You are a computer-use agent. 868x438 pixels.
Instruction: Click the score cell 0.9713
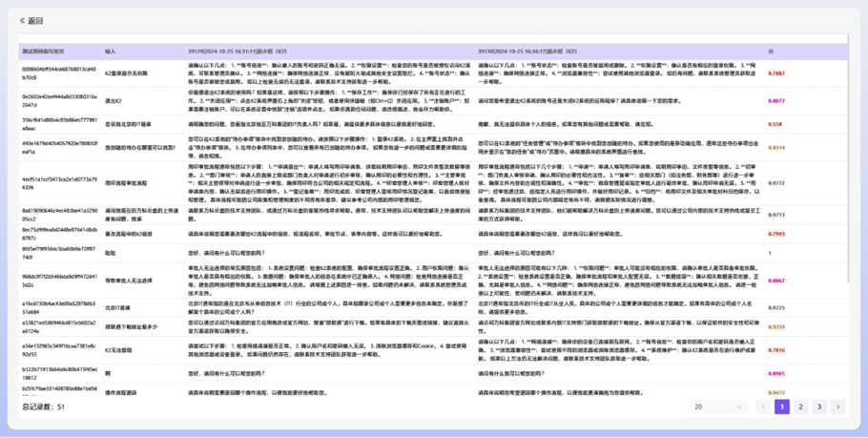[776, 215]
